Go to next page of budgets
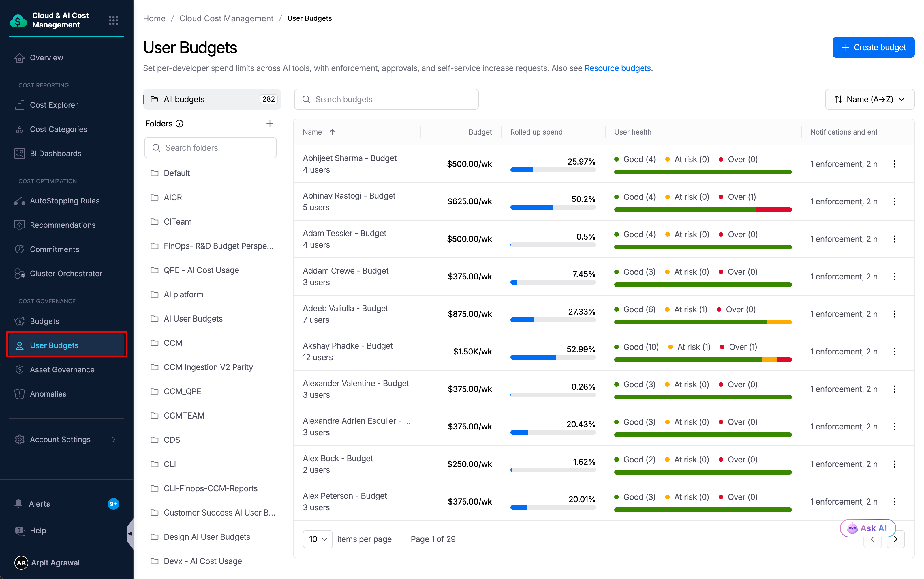924x579 pixels. (896, 539)
